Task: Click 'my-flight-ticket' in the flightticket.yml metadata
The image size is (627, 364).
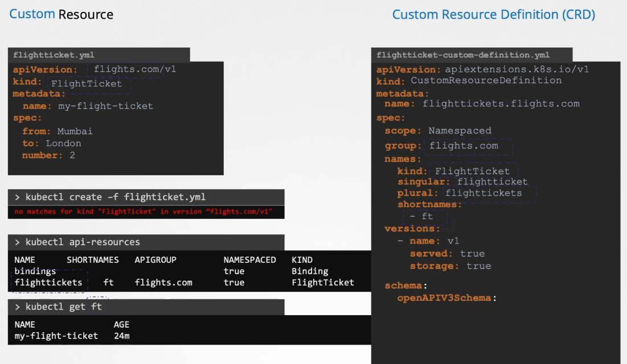Action: point(105,106)
